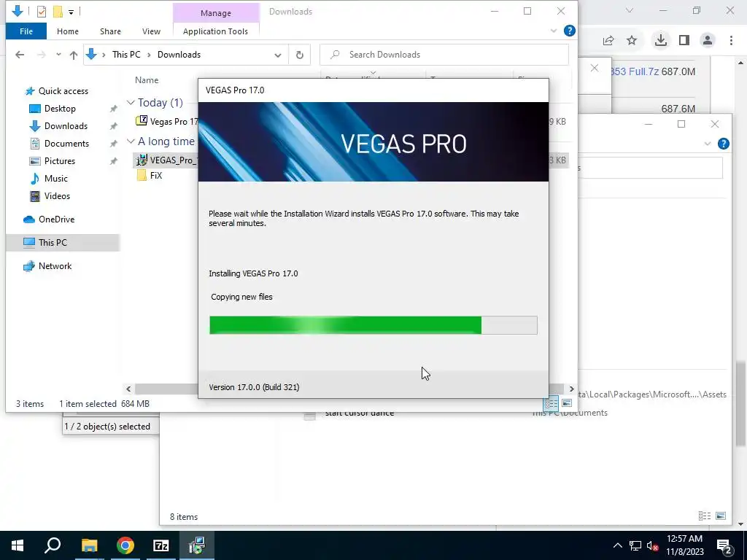Open Explorer help question mark icon
Screen dimensions: 747x560
tap(569, 31)
